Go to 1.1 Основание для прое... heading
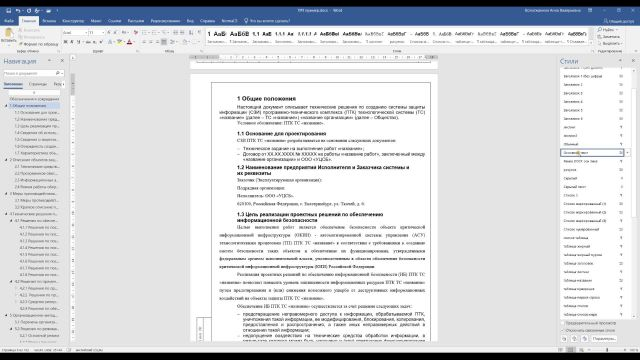This screenshot has height=360, width=640. (37, 113)
